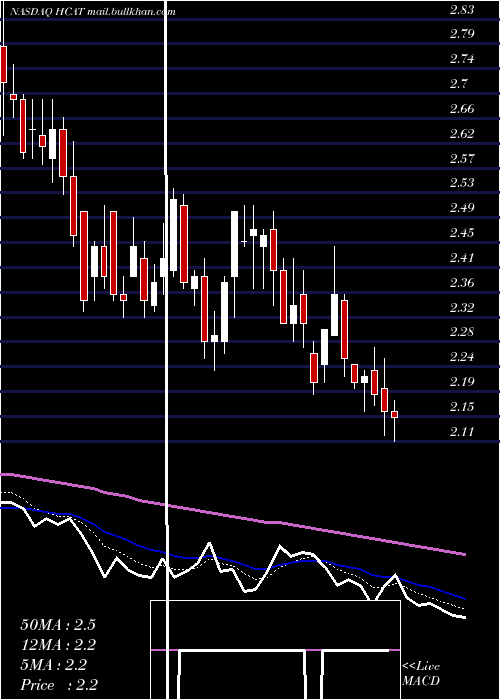
Task: Click the 2.79 price axis label
Action: (x=461, y=34)
